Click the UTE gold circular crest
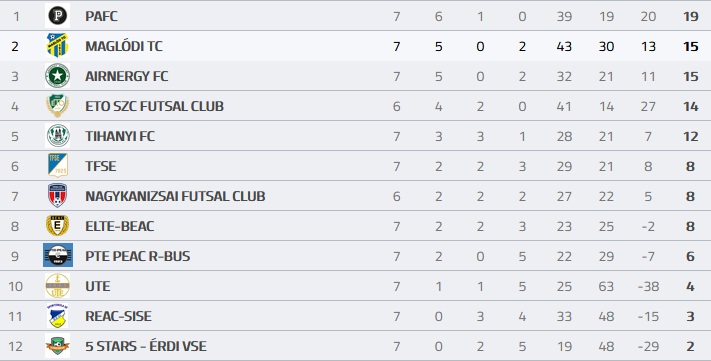The height and width of the screenshot is (361, 711). tap(58, 286)
